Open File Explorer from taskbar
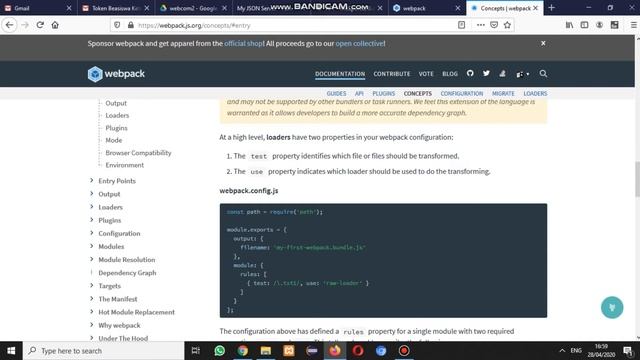This screenshot has width=640, height=360. 266,351
